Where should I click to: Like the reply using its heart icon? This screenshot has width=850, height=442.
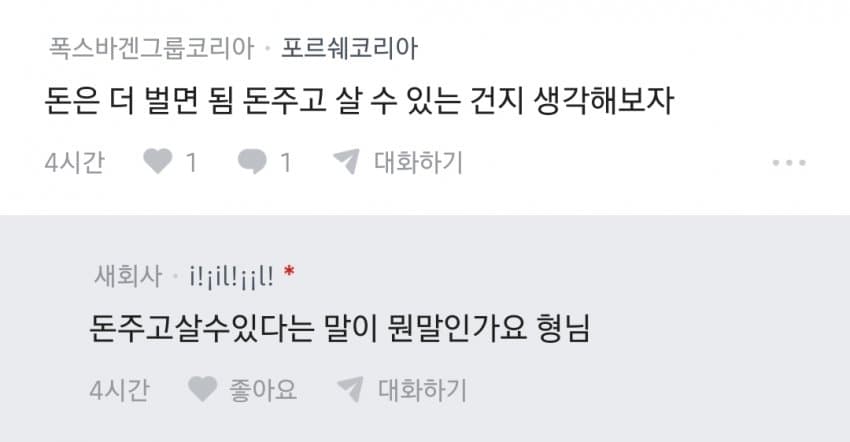click(x=203, y=389)
